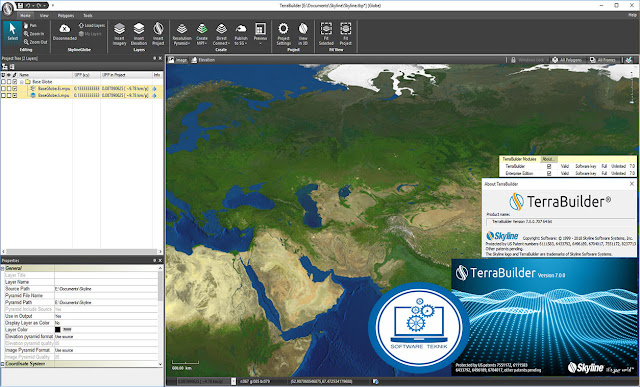Click the black Layer Color swatch
Viewport: 640px width, 387px height.
pos(58,329)
